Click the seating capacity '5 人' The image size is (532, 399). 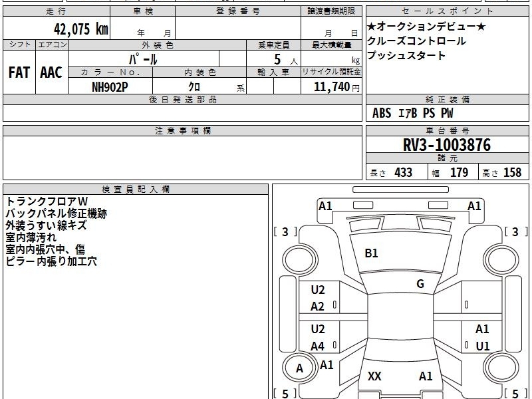pos(285,60)
